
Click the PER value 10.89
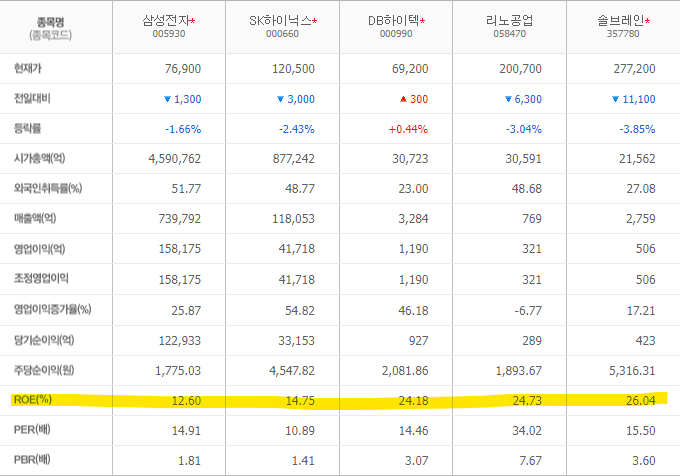300,431
